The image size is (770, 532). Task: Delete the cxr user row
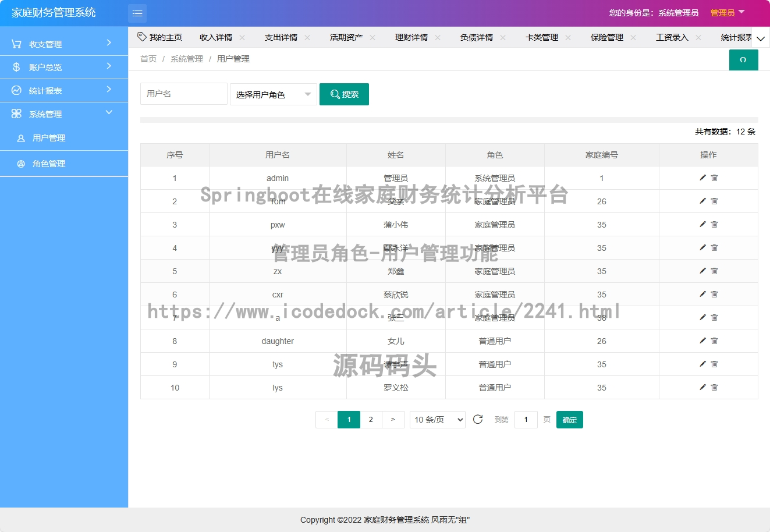pos(714,294)
